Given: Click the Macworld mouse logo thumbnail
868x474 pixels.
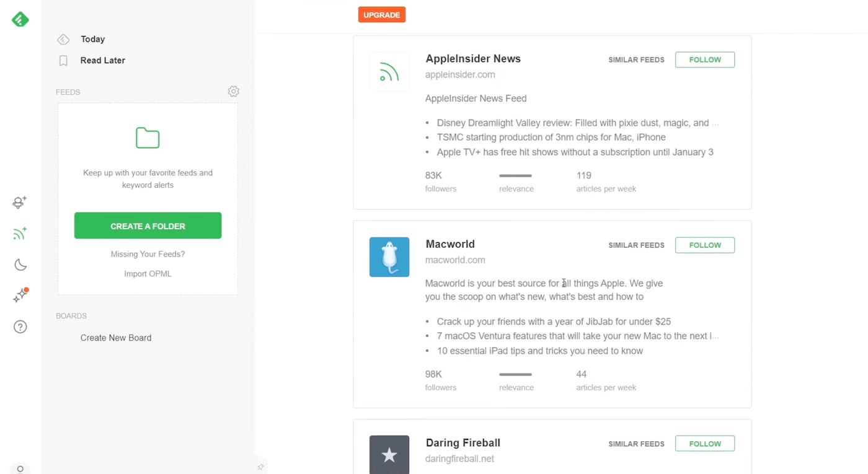Looking at the screenshot, I should coord(389,257).
